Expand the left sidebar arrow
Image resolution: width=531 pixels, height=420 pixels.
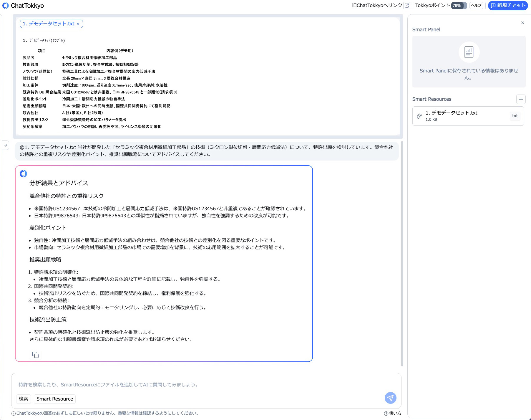click(6, 145)
